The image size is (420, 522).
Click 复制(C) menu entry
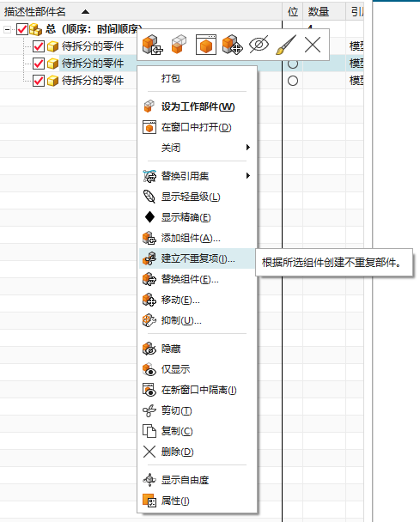click(198, 431)
